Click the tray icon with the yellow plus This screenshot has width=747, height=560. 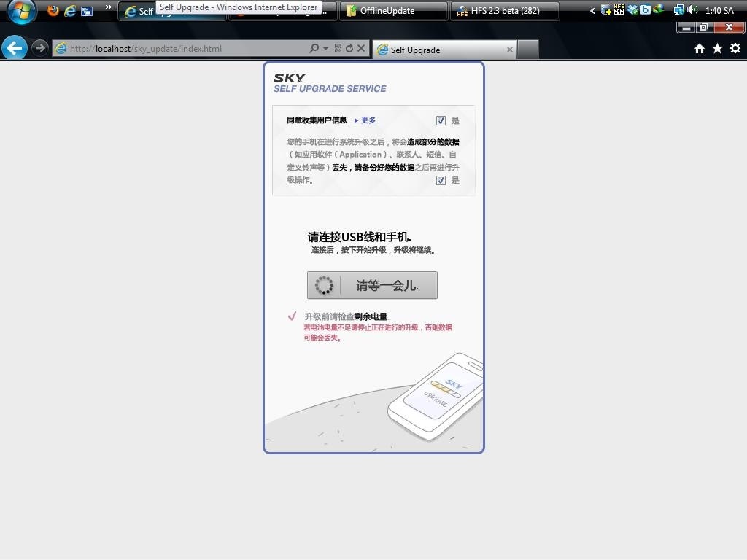pos(606,10)
